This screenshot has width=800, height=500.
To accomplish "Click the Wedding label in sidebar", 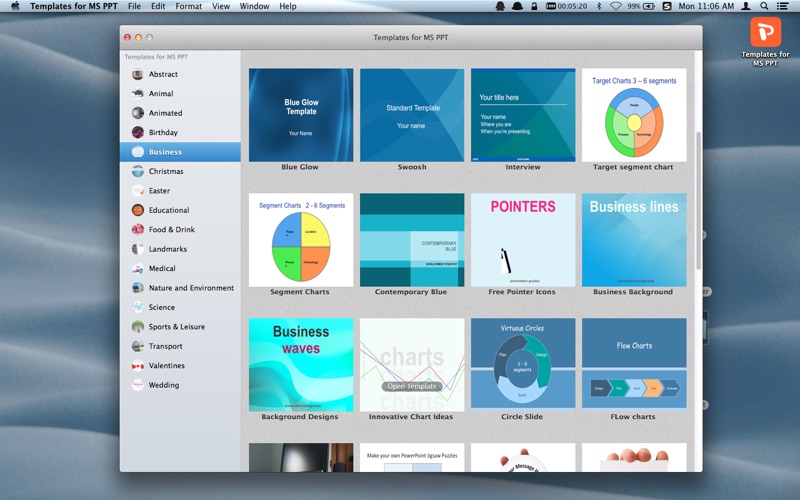I will [164, 385].
